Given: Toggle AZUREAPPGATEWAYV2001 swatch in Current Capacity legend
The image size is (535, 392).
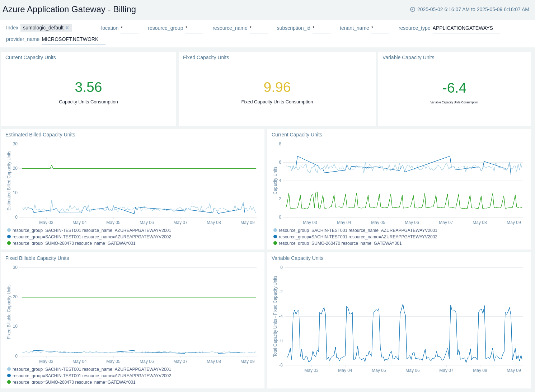Looking at the screenshot, I should (275, 230).
